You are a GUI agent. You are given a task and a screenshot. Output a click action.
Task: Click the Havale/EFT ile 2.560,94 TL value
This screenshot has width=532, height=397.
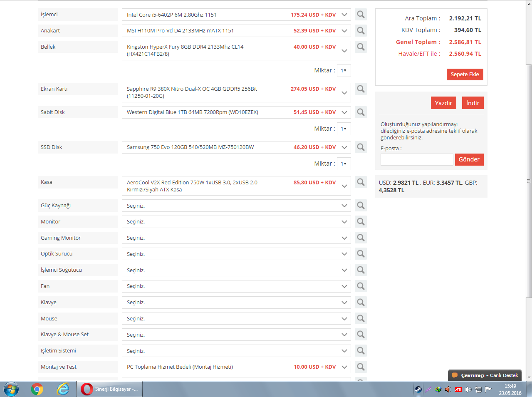465,54
